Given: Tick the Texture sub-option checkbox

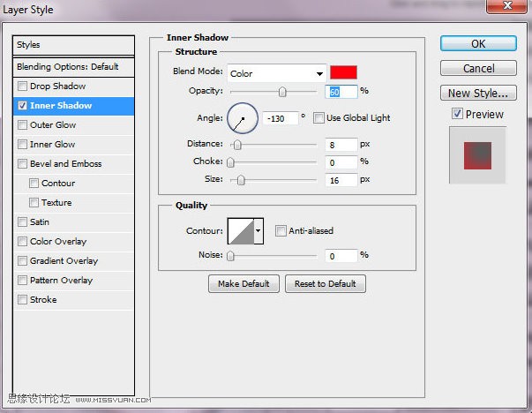Looking at the screenshot, I should point(34,203).
